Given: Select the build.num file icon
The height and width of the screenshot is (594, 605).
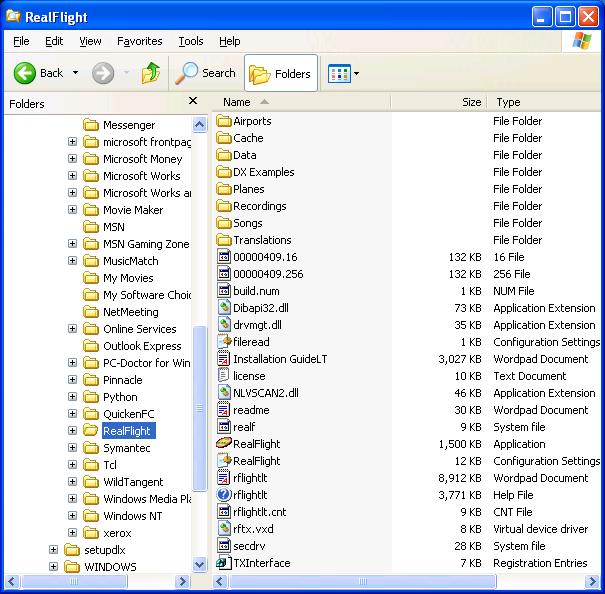Looking at the screenshot, I should pos(224,291).
